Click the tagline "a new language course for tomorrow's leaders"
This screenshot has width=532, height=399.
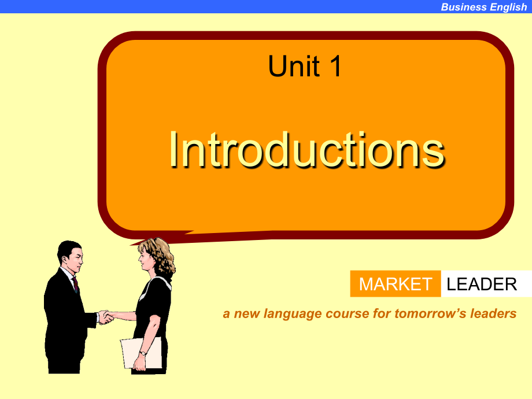(370, 313)
